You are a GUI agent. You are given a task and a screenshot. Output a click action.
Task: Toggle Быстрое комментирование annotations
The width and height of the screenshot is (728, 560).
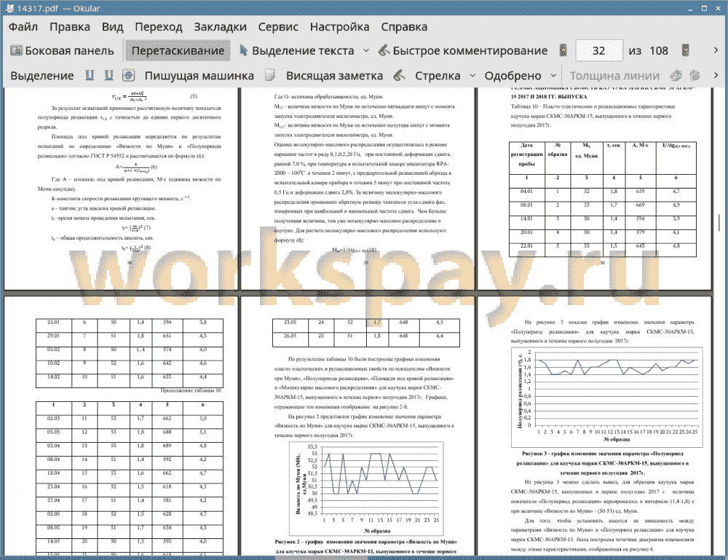pyautogui.click(x=463, y=51)
